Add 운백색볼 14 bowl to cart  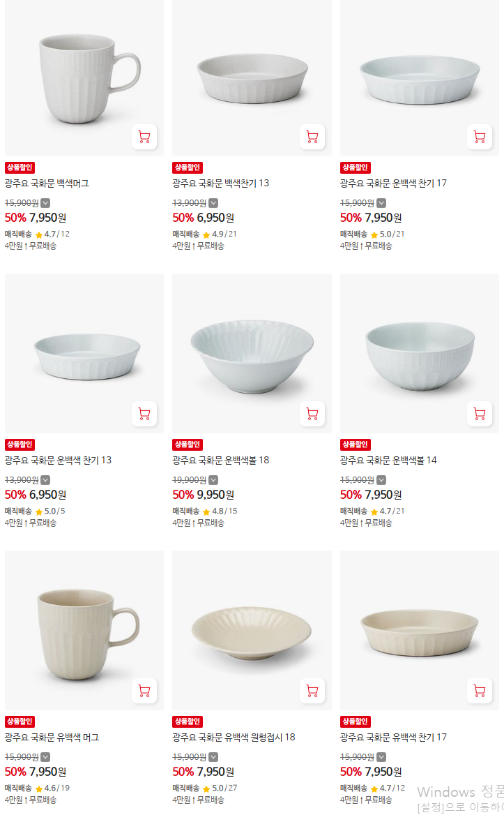[x=480, y=414]
